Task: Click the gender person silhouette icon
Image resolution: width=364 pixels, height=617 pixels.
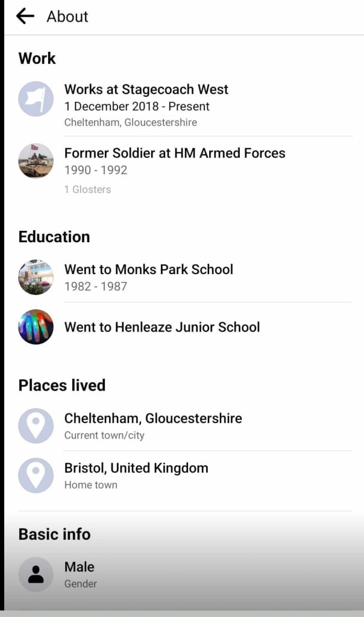Action: coord(36,574)
